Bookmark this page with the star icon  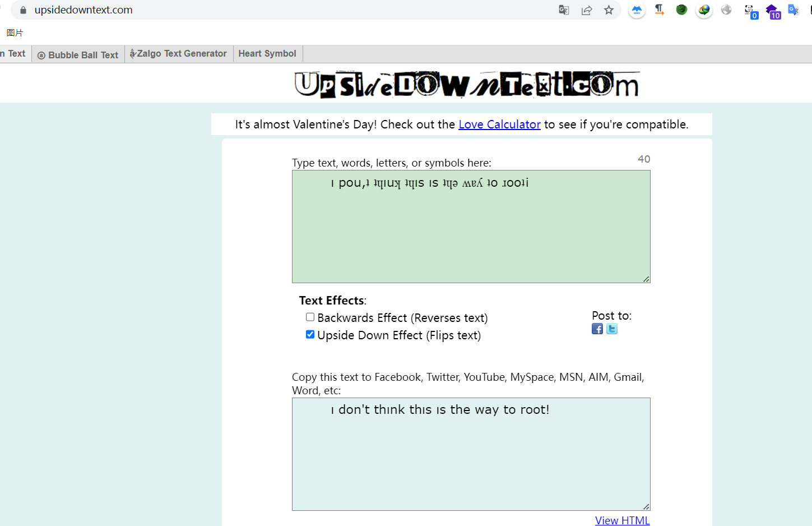point(609,10)
